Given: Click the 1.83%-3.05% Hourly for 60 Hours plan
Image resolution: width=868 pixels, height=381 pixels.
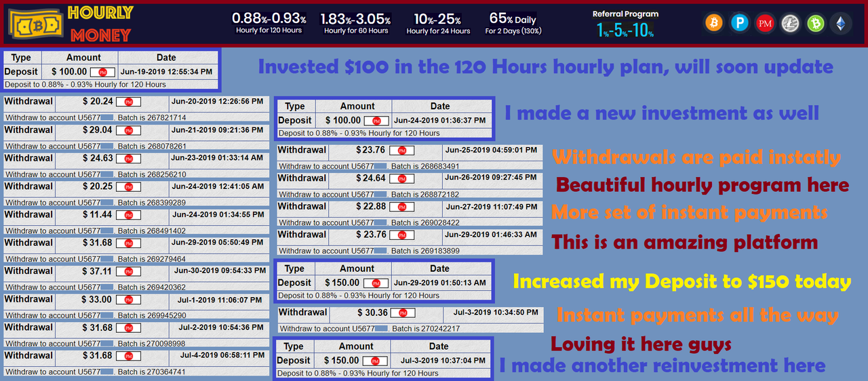Looking at the screenshot, I should (356, 23).
